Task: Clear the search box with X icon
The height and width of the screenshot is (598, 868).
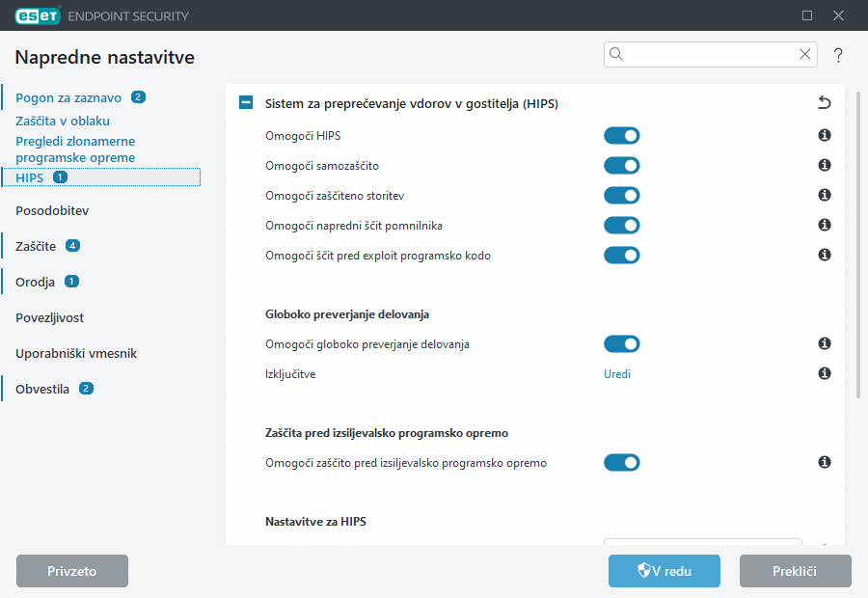Action: pos(805,55)
